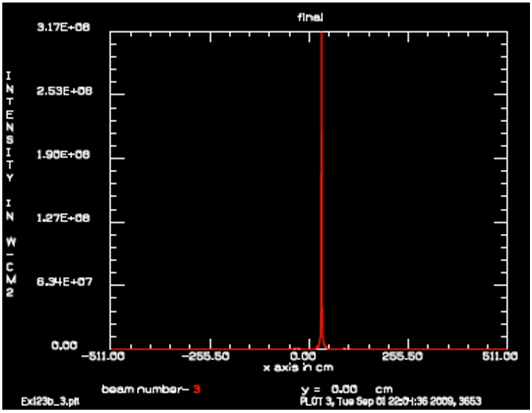
Task: Click the 0.00 y-axis origin label
Action: (x=64, y=345)
